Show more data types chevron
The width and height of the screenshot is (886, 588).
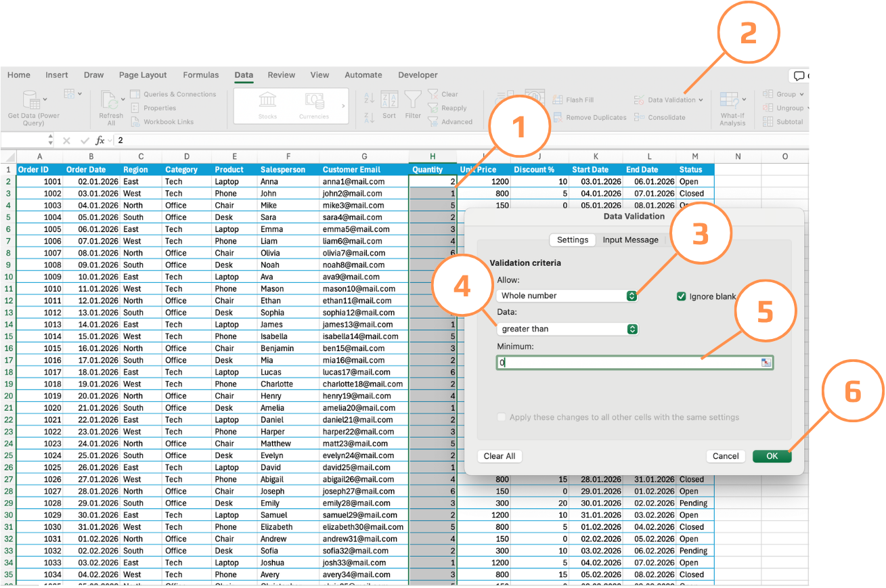click(x=343, y=106)
